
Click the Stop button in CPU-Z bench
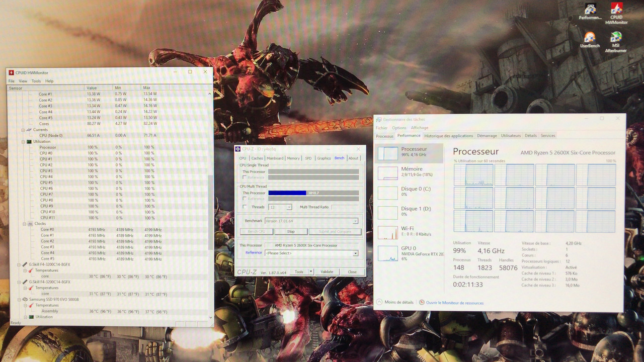click(291, 231)
